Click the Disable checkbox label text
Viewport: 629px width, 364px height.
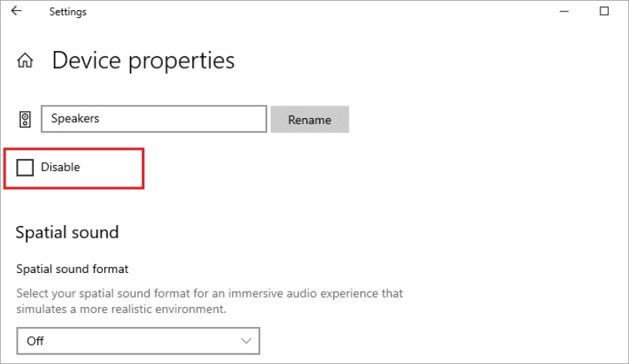click(x=60, y=167)
